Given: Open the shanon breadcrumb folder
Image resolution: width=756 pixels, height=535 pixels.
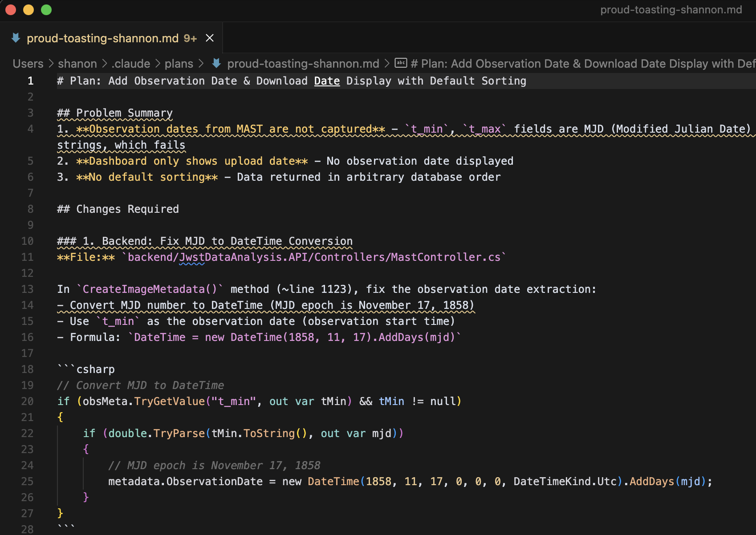Looking at the screenshot, I should (77, 64).
